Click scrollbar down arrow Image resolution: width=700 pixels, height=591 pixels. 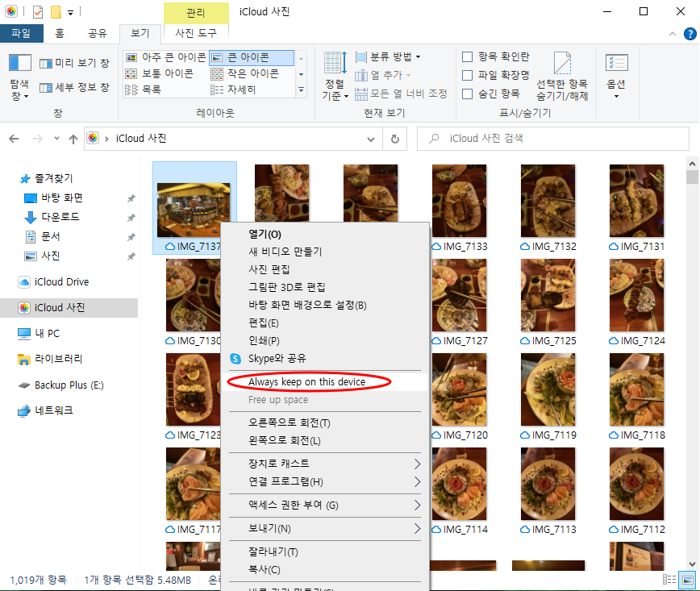(x=693, y=564)
